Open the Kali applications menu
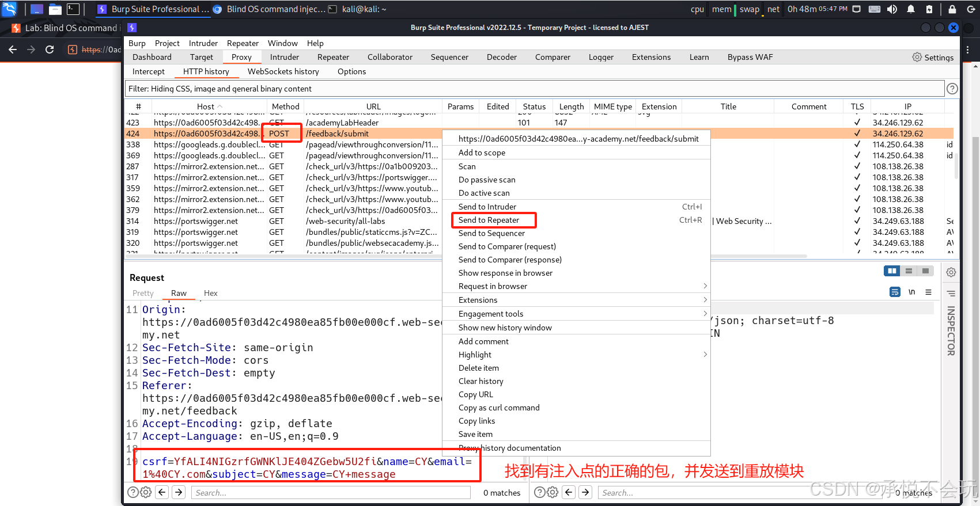 [x=10, y=9]
